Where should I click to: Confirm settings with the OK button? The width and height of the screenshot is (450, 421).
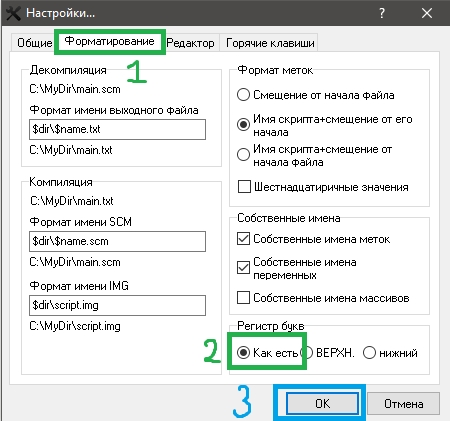pyautogui.click(x=322, y=403)
